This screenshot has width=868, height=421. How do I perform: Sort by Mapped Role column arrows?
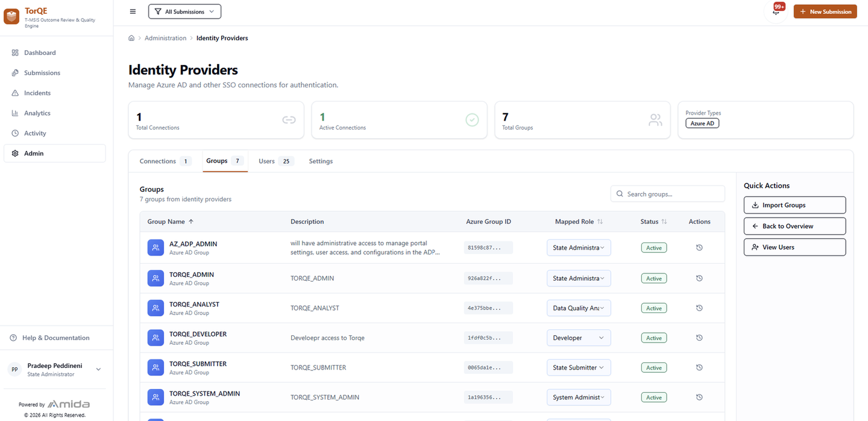600,221
